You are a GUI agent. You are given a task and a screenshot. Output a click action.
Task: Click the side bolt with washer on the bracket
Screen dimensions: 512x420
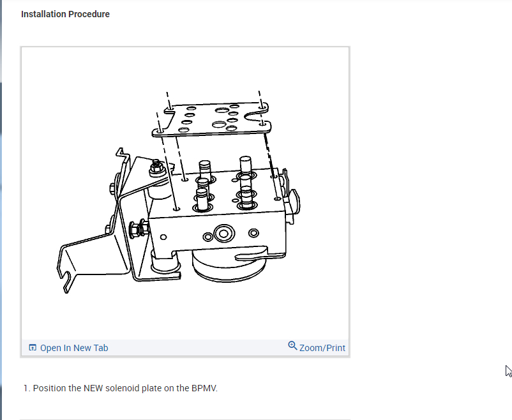(139, 229)
